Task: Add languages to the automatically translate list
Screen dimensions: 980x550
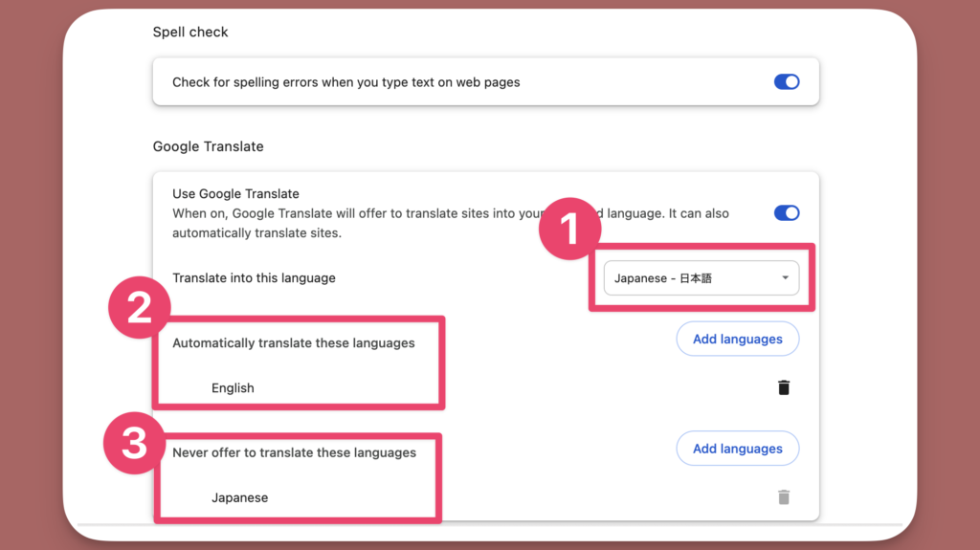Action: 737,339
